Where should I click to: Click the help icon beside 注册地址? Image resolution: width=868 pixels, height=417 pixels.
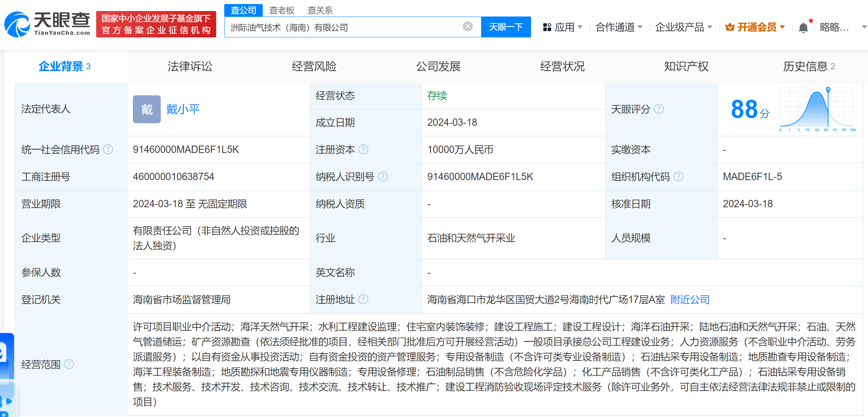(x=363, y=300)
